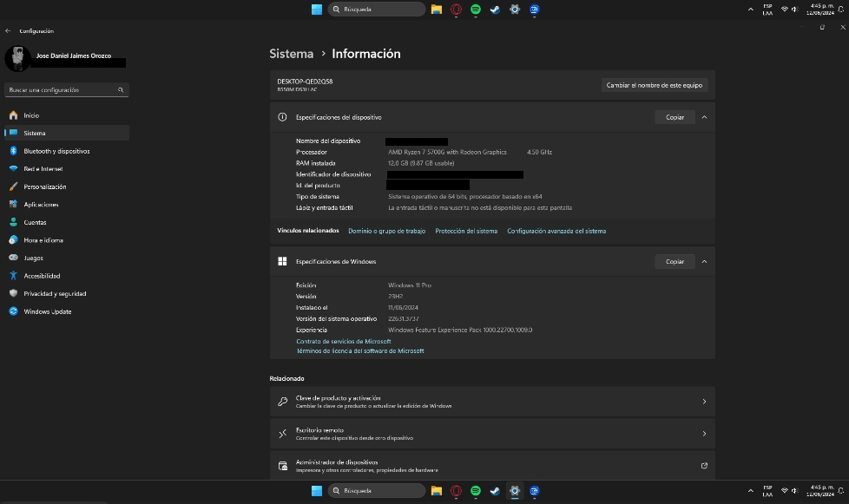Copy the device specifications
Viewport: 849px width, 504px height.
click(x=675, y=117)
